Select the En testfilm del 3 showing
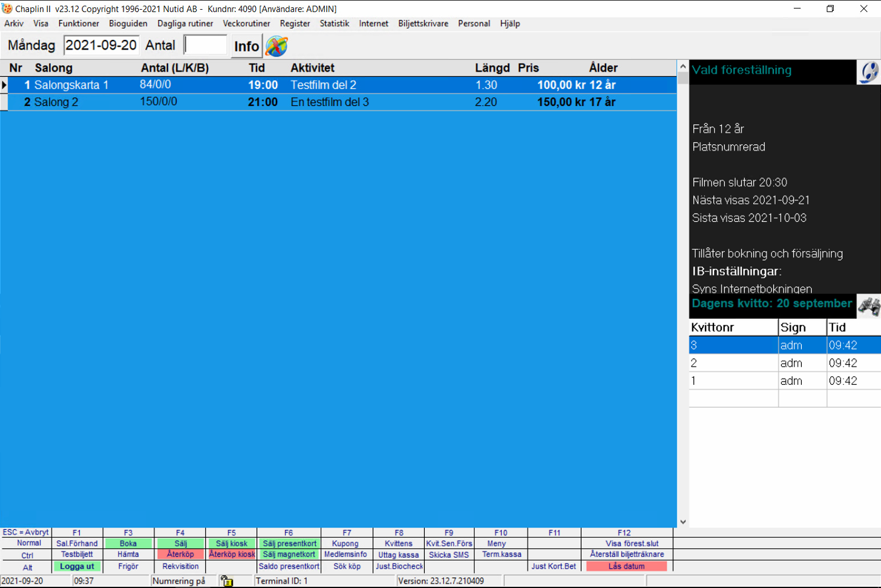 point(330,102)
